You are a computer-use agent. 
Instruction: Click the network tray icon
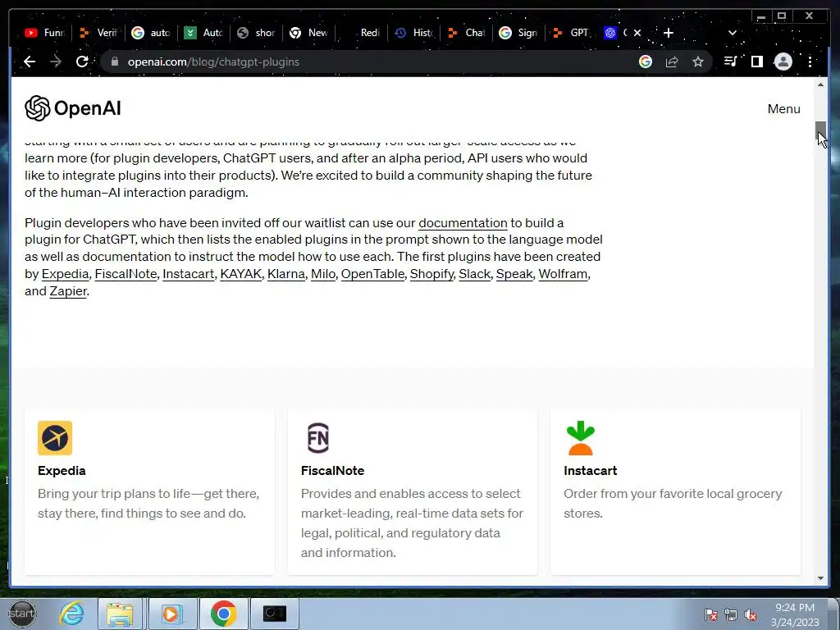tap(731, 614)
